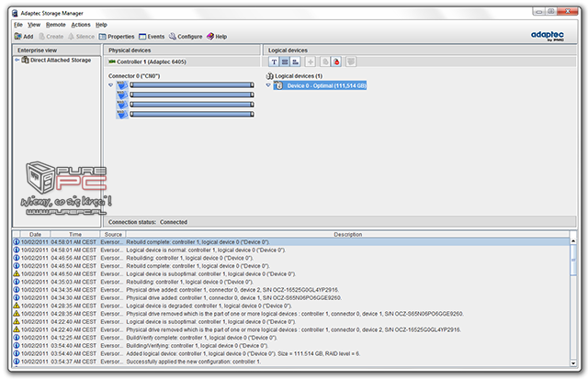Click warning icon of 04:22:40 suboptimal event
Viewport: 588px width, 379px height.
click(17, 322)
